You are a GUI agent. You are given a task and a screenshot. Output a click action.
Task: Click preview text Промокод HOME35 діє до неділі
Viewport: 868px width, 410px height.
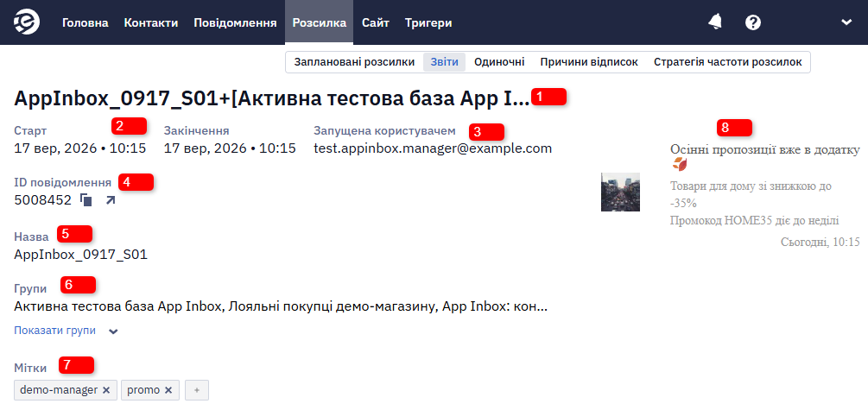point(755,220)
